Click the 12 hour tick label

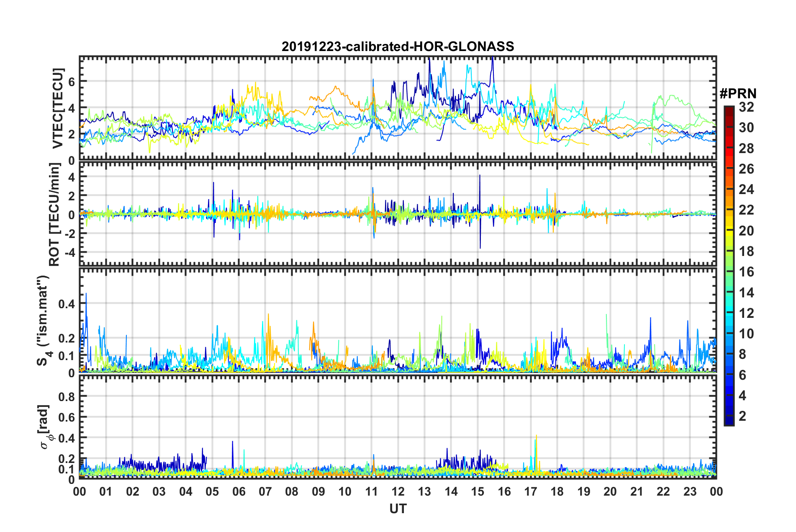click(x=398, y=491)
